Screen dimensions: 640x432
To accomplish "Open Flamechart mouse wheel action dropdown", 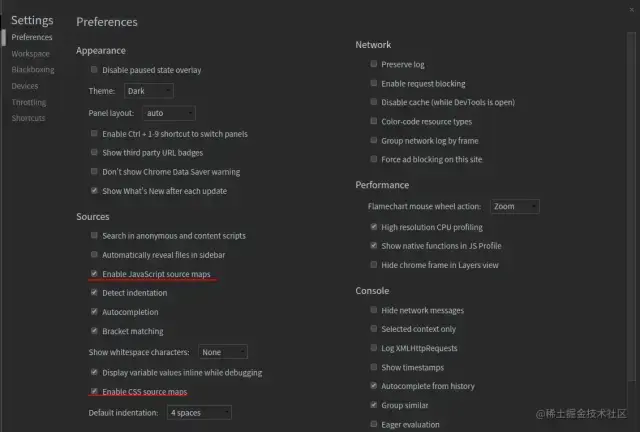I will [514, 207].
